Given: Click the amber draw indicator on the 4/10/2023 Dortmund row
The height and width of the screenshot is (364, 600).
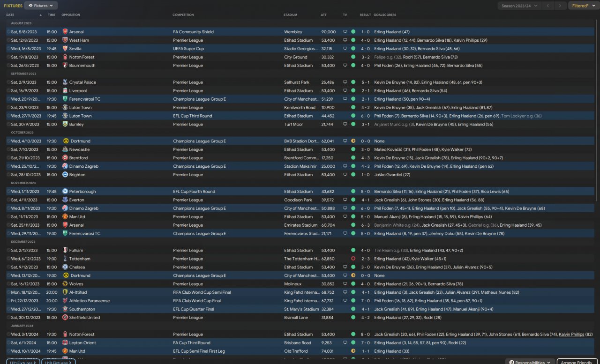Looking at the screenshot, I should (x=353, y=141).
